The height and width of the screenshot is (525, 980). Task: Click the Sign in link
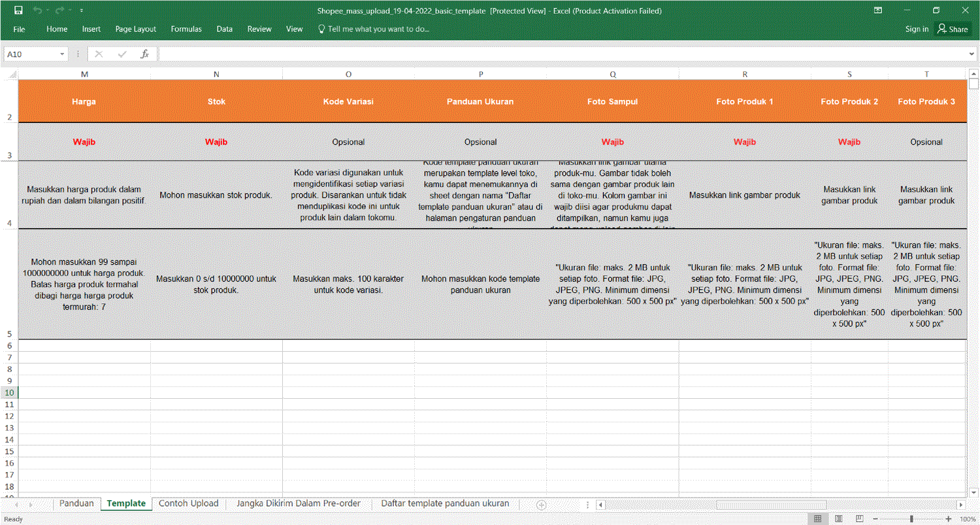coord(917,29)
